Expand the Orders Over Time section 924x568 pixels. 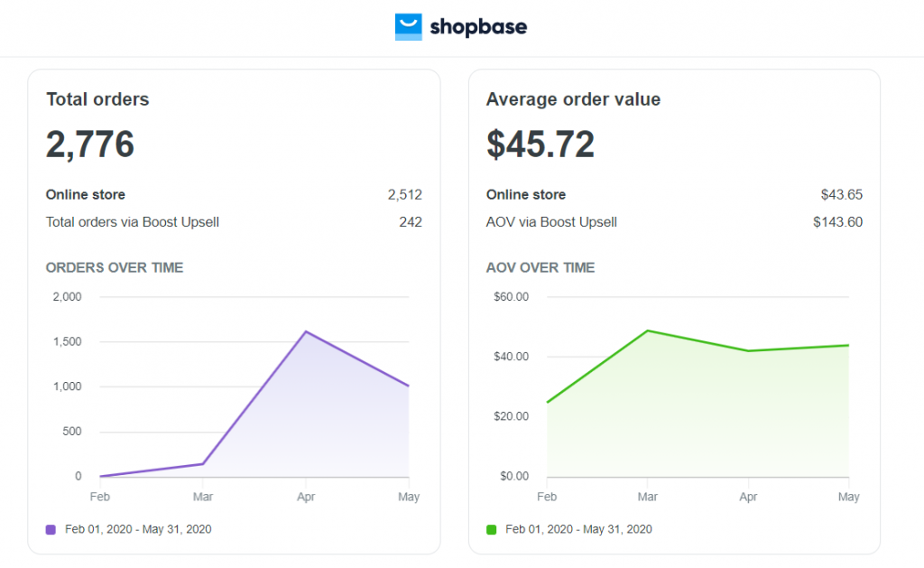click(115, 268)
